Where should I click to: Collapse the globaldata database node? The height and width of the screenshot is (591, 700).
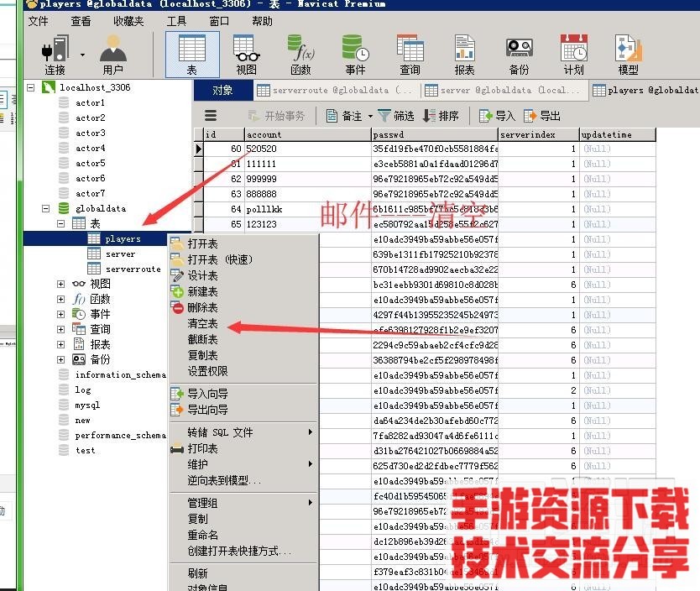tap(46, 209)
